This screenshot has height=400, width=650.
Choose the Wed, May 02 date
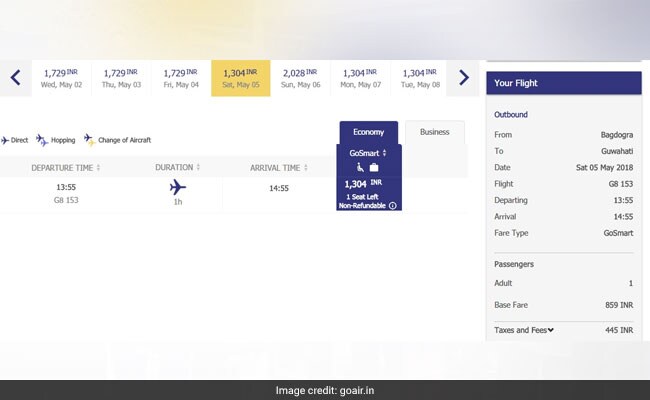pyautogui.click(x=62, y=78)
